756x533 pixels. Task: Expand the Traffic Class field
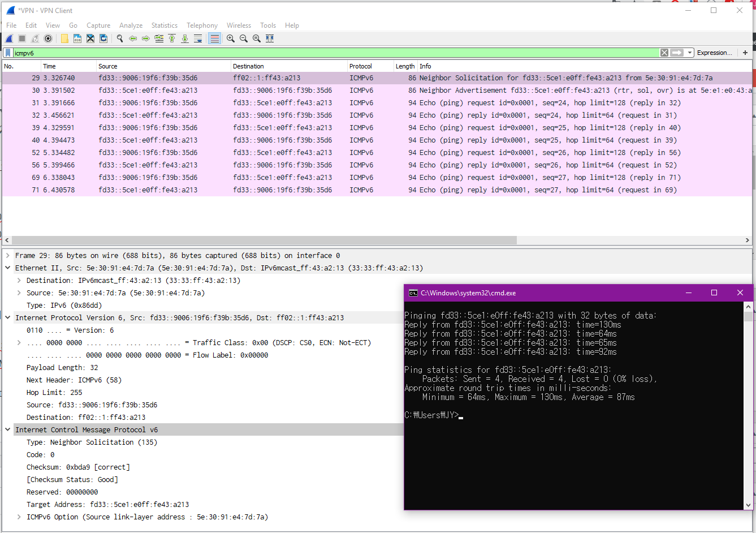pos(19,343)
